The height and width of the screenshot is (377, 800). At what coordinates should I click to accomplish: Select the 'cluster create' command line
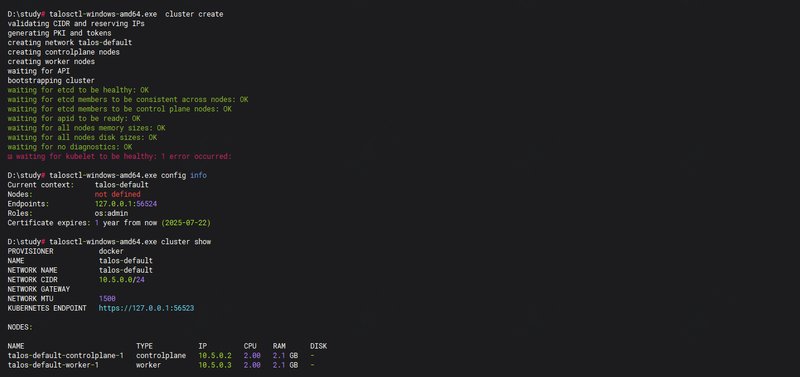coord(115,14)
